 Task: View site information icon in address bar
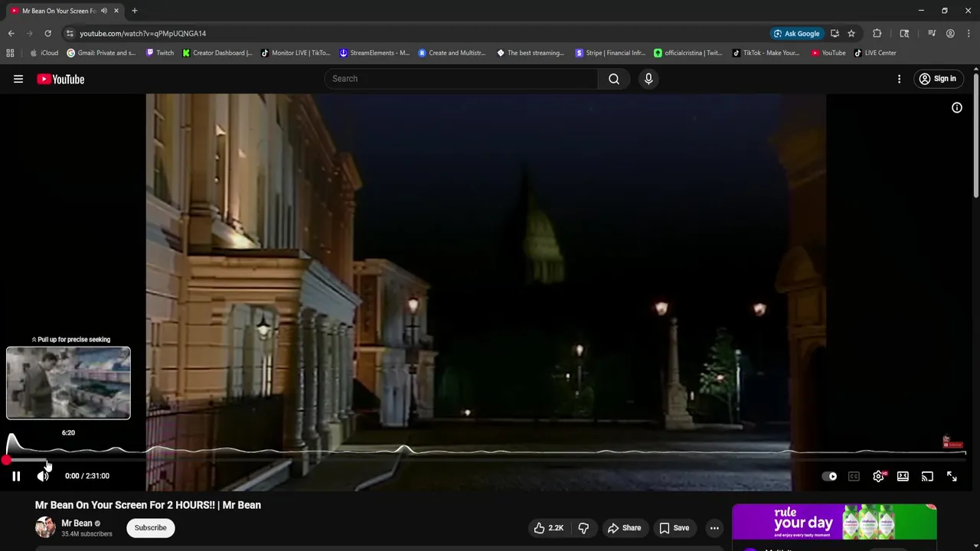click(70, 34)
